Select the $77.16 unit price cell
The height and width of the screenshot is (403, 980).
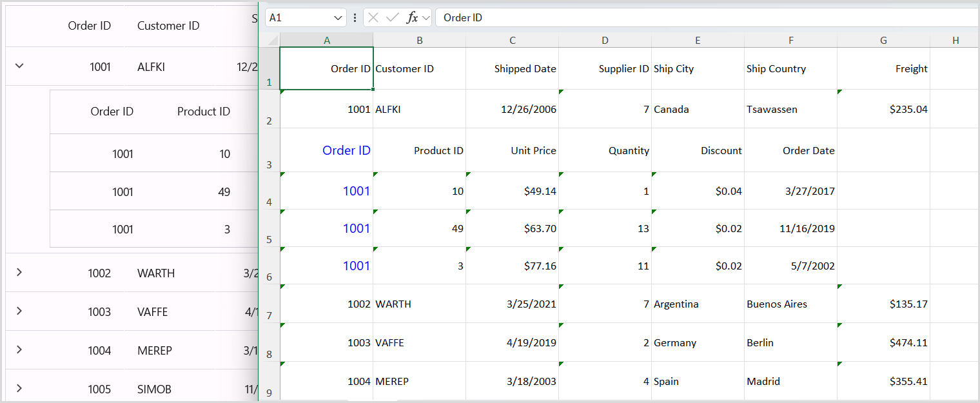[x=513, y=266]
